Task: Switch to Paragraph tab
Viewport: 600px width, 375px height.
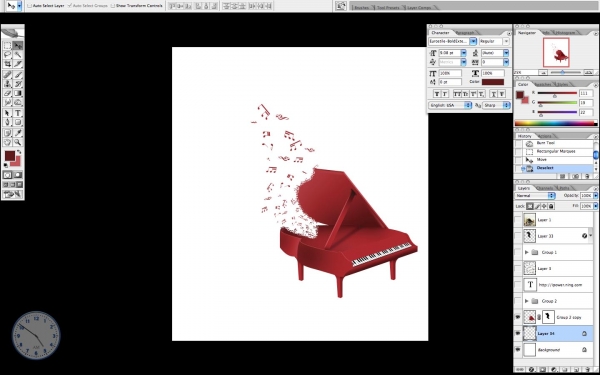Action: coord(465,33)
